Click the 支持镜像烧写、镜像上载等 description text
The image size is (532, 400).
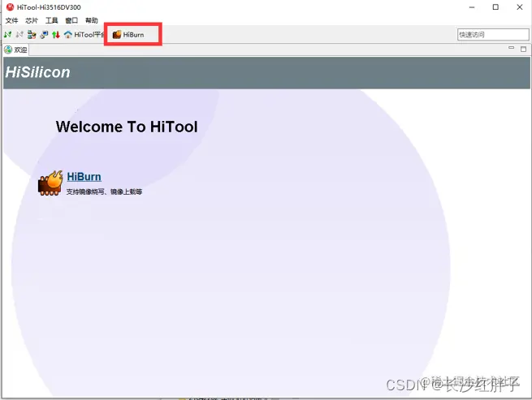click(104, 191)
